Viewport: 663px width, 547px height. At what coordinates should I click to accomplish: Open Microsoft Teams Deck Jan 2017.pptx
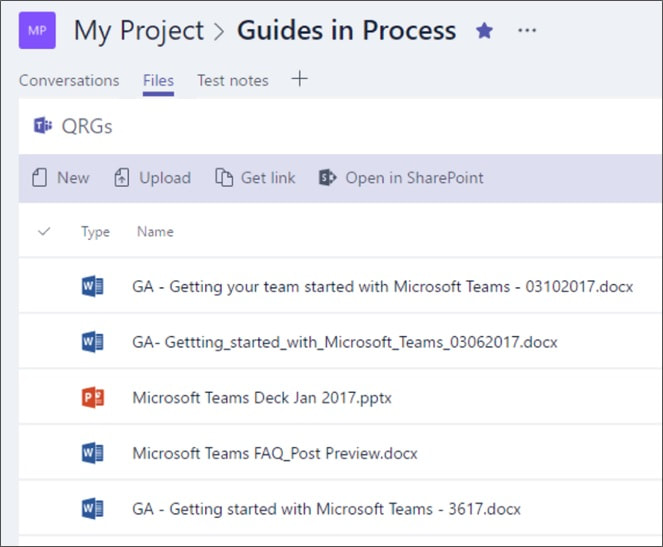(x=262, y=398)
